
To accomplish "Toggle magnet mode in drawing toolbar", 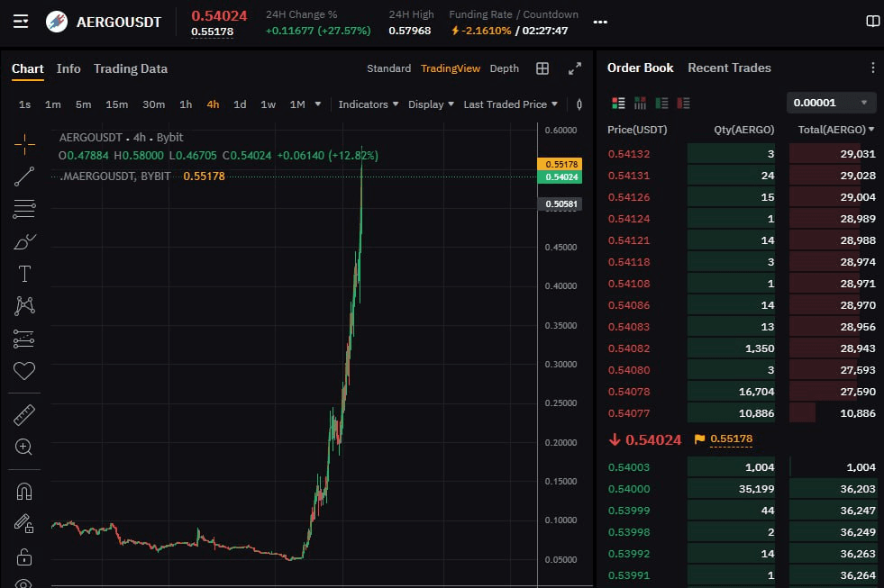I will (x=24, y=491).
